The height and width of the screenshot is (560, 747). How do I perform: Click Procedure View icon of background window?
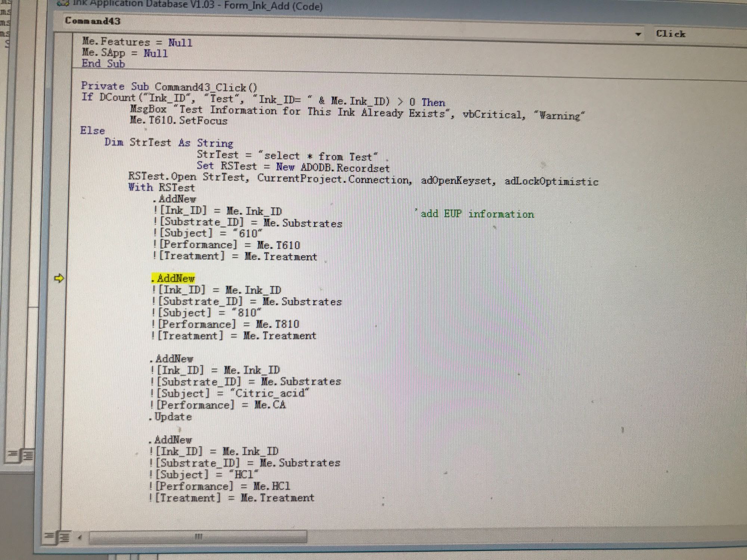[x=13, y=454]
